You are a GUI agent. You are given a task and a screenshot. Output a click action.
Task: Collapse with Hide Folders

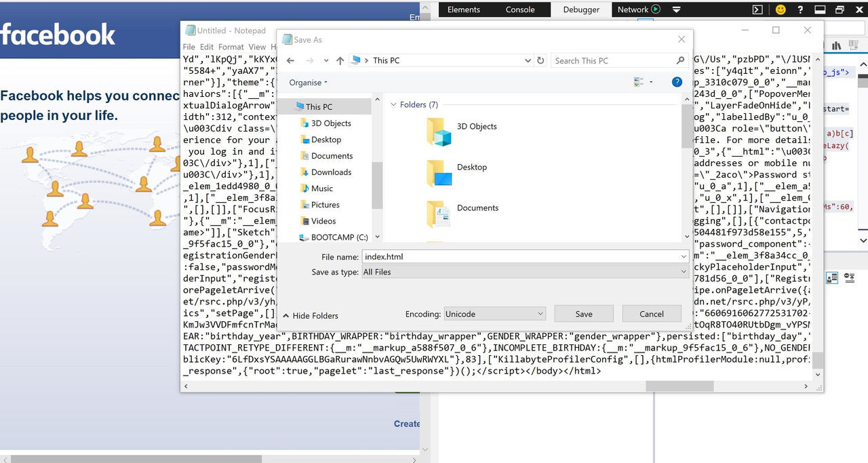pos(311,316)
